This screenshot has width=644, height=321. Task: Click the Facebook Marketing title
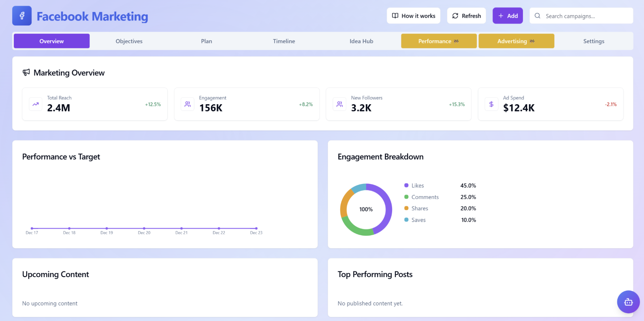click(x=92, y=16)
